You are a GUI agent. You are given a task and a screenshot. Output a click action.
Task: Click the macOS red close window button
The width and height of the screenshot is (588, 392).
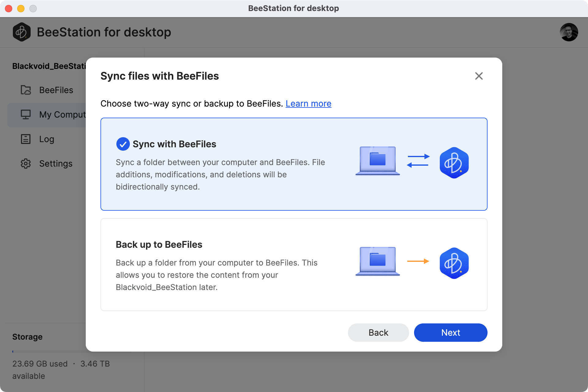(x=9, y=9)
